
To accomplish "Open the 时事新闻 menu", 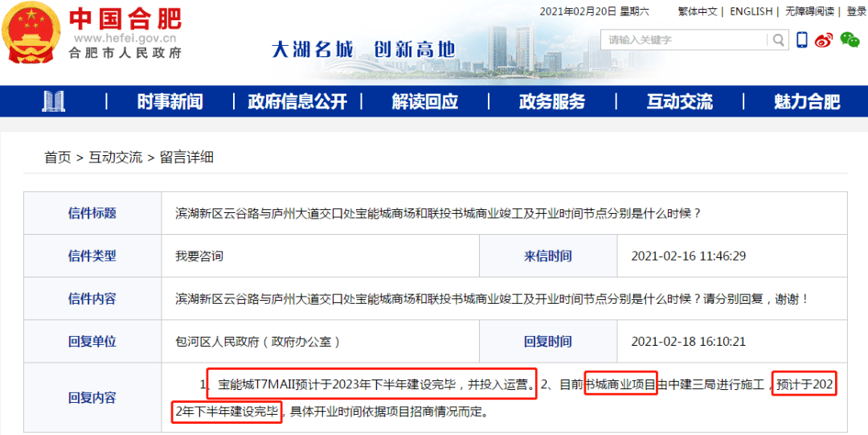I will tap(170, 101).
